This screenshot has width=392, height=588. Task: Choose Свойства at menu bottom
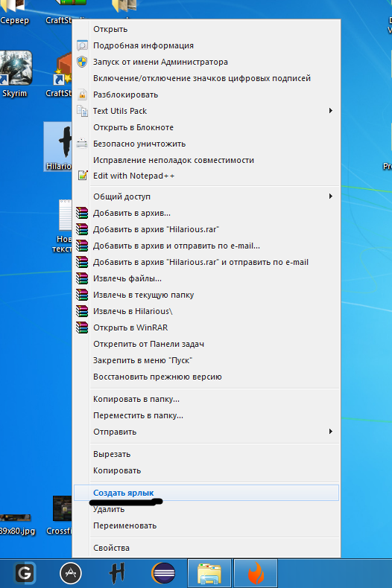coord(206,548)
